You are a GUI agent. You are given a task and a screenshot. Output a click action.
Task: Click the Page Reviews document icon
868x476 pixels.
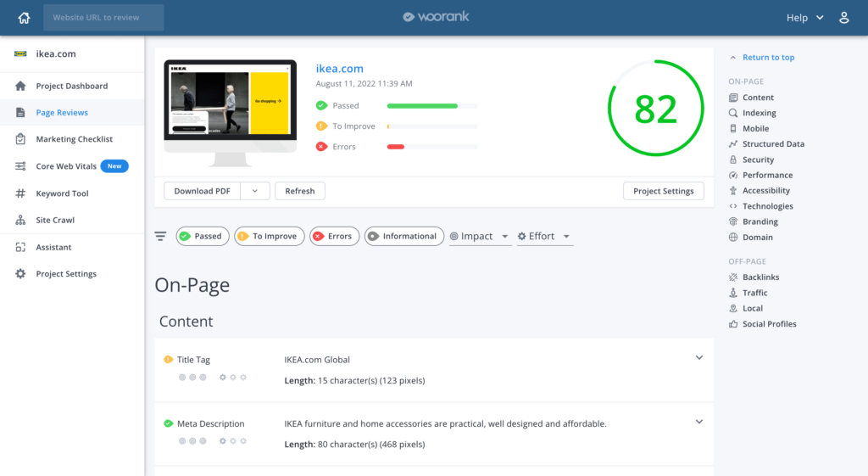tap(20, 113)
